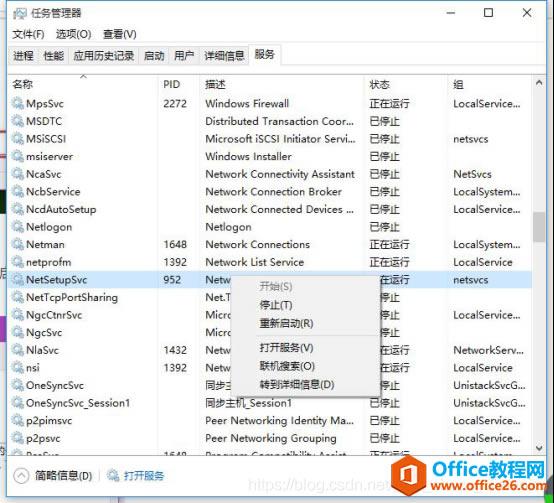Select the 同步主机_Session1 description cell
554x503 pixels.
click(249, 403)
